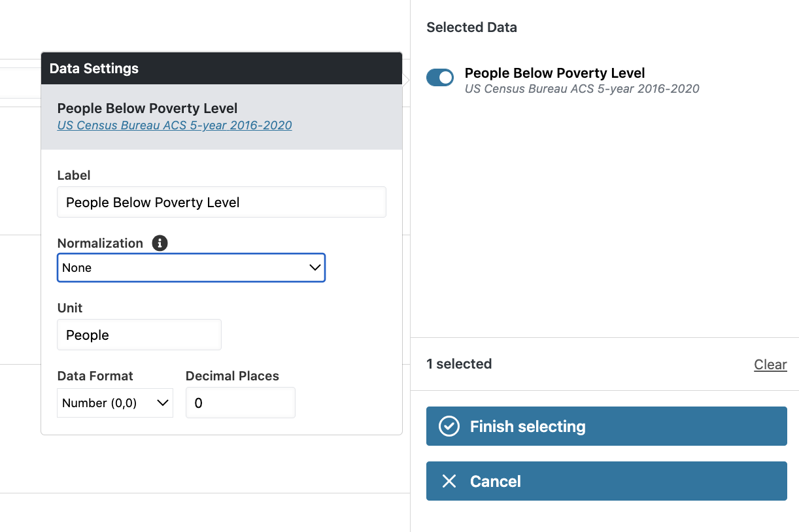Open the Normalization dropdown
This screenshot has width=799, height=532.
point(191,268)
